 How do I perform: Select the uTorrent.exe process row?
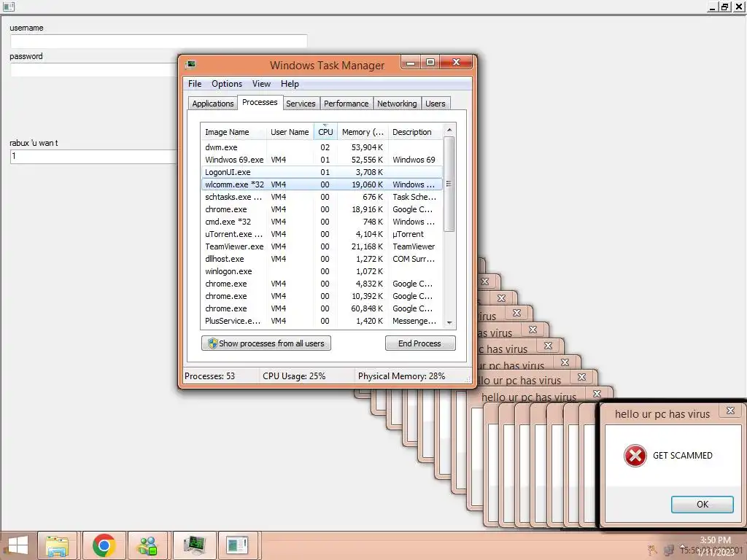click(322, 234)
